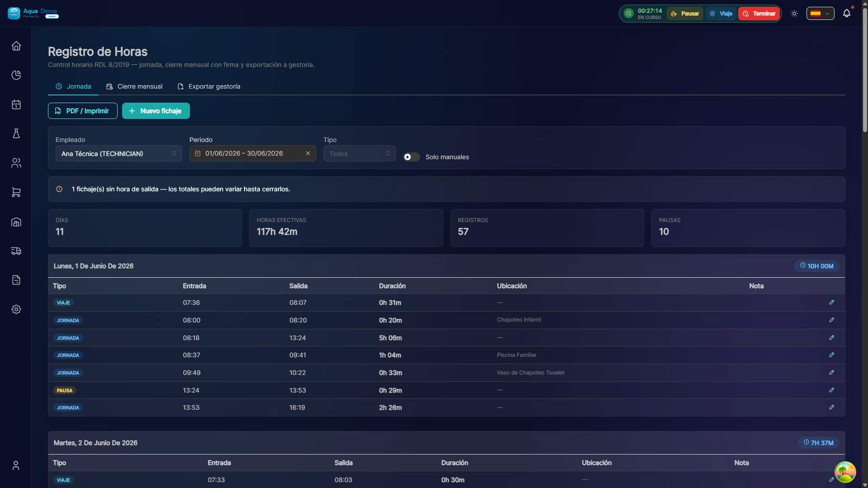Start a Viaje from the timer bar

721,14
